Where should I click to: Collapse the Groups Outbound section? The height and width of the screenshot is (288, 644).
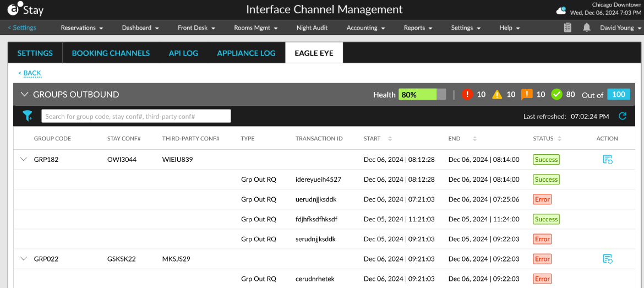coord(25,95)
